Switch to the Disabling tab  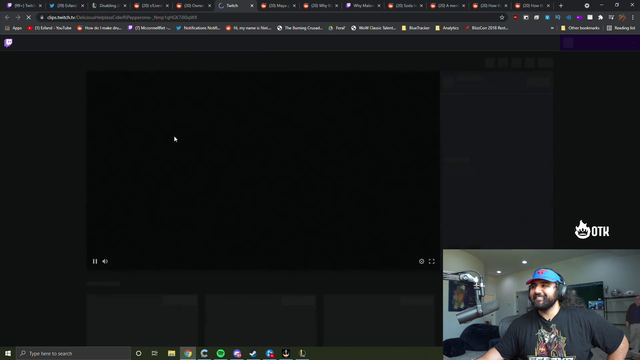[109, 6]
